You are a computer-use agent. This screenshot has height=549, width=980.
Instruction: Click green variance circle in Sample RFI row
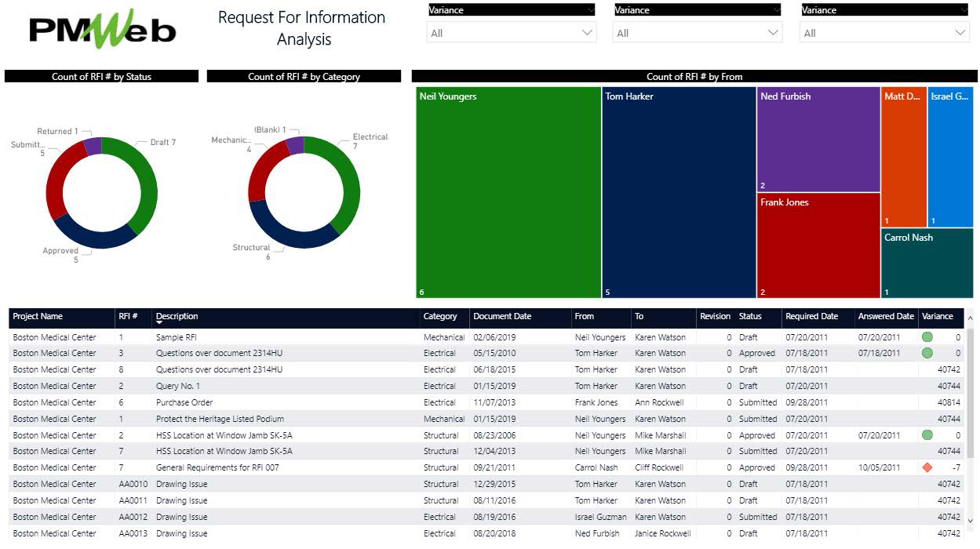click(x=927, y=337)
